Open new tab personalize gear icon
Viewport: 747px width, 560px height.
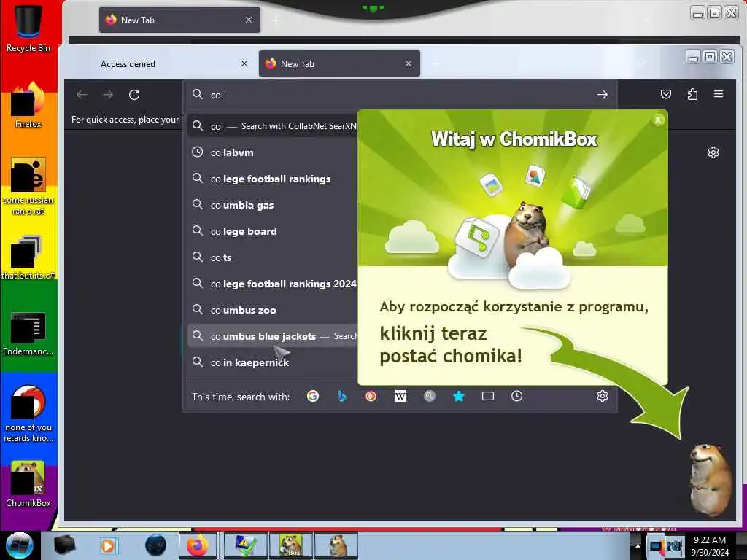pyautogui.click(x=713, y=152)
